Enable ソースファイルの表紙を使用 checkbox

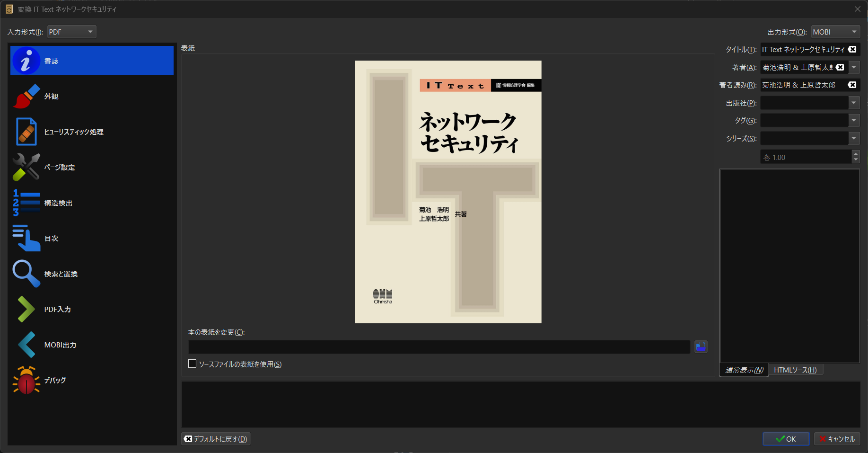pos(192,364)
